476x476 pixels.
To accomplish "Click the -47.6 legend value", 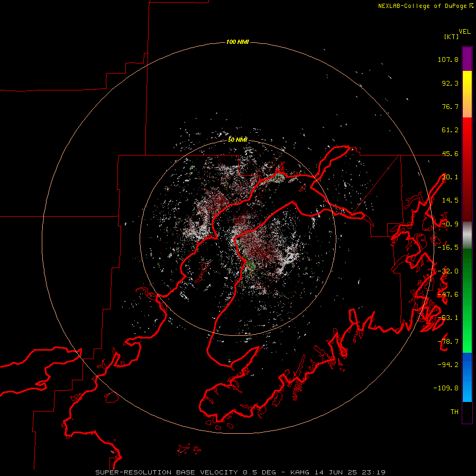I will 448,295.
